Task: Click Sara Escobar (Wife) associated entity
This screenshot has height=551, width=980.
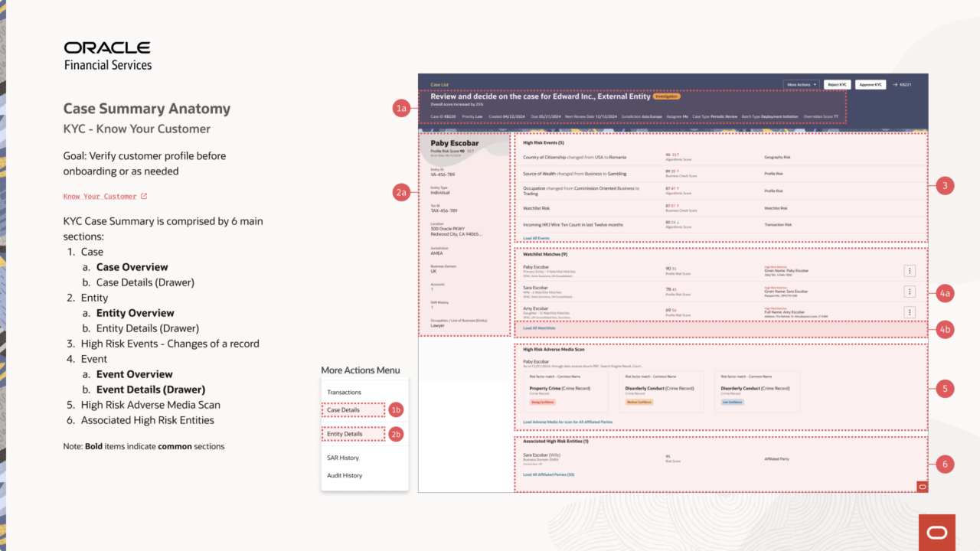Action: pyautogui.click(x=544, y=455)
